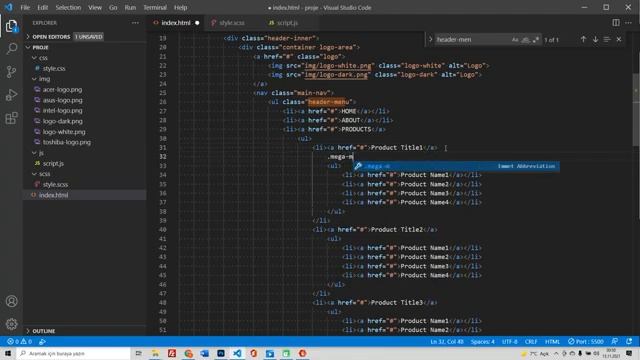
Task: Open the Accounts menu icon
Action: (x=11, y=301)
